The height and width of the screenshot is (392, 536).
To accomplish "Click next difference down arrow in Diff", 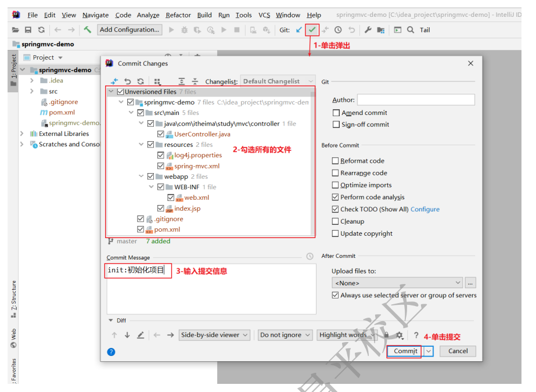I will coord(127,335).
